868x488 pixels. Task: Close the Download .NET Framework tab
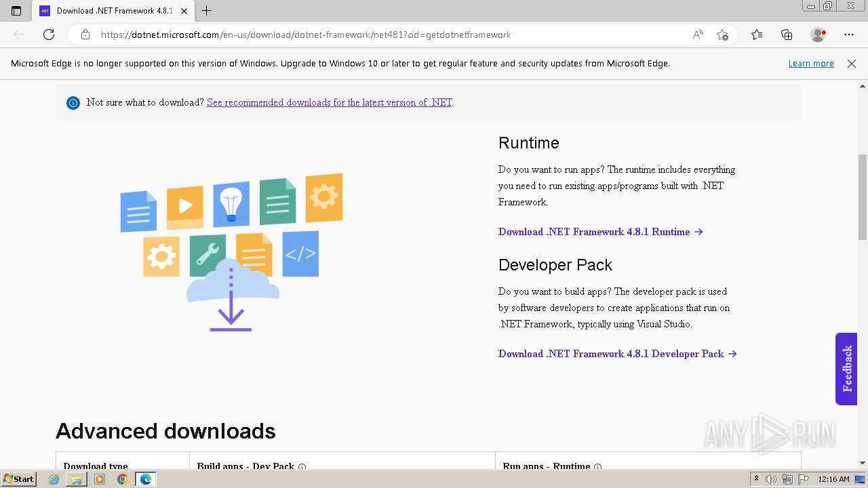(184, 11)
